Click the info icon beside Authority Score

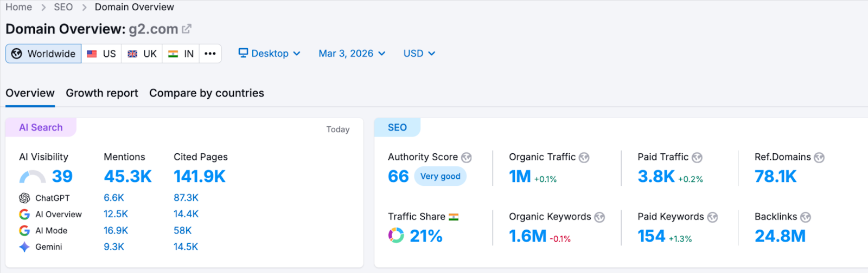[x=466, y=158]
